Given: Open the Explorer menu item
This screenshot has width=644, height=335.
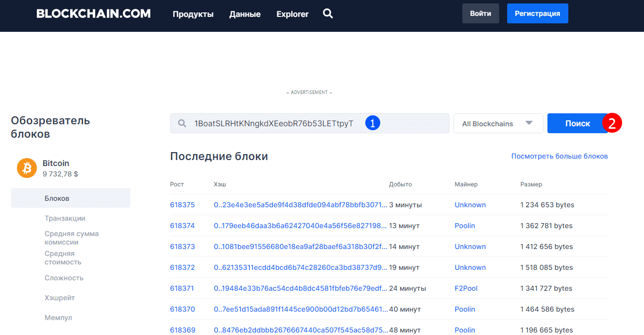Looking at the screenshot, I should 293,14.
